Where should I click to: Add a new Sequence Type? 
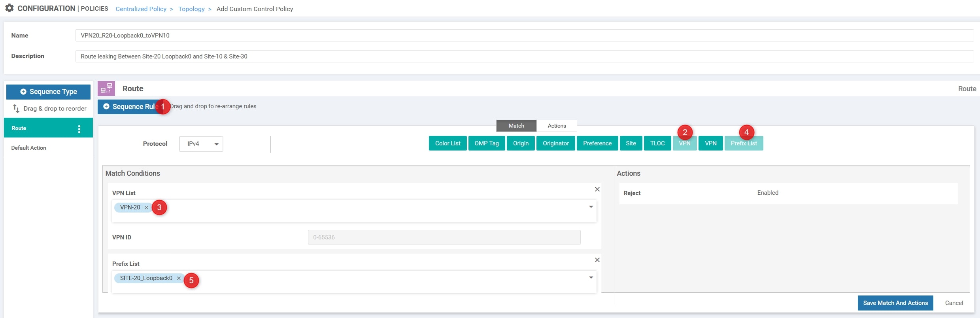48,92
